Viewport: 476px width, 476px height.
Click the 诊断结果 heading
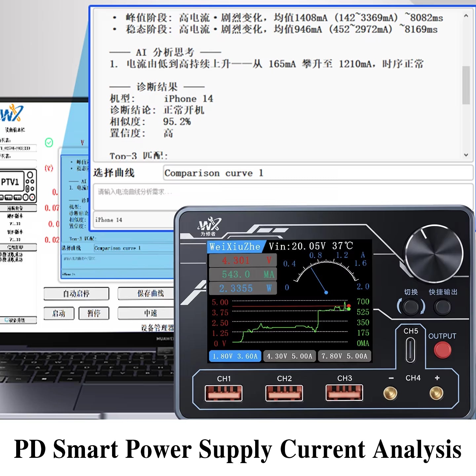coord(157,87)
